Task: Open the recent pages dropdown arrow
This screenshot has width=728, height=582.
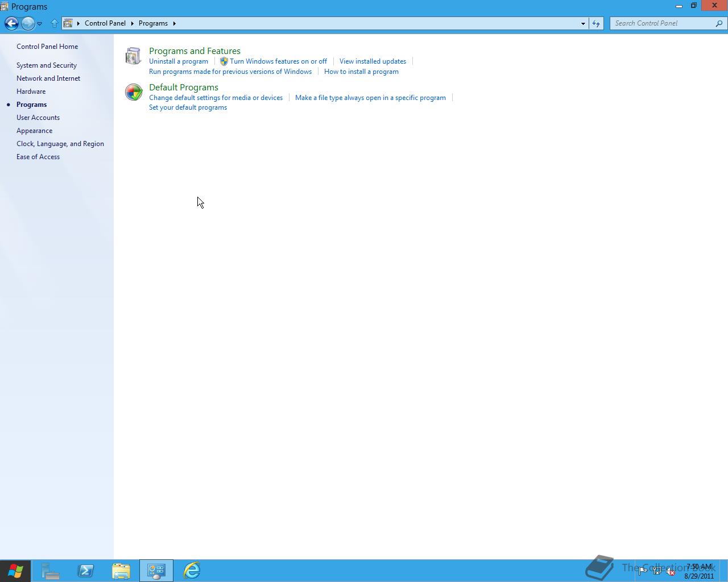Action: (39, 24)
